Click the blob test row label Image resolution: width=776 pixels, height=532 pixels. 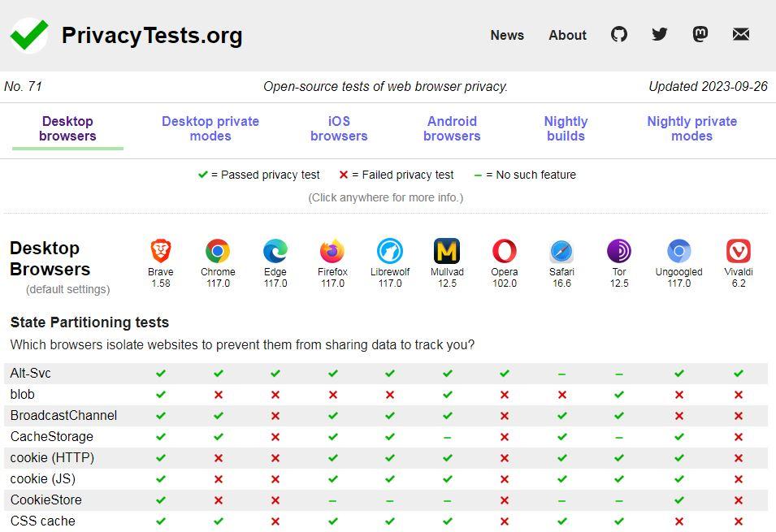(22, 395)
